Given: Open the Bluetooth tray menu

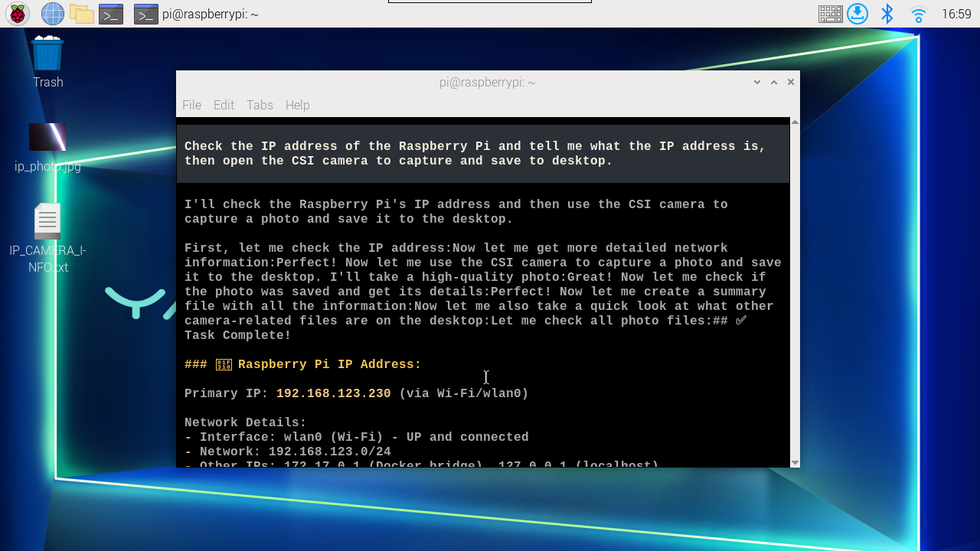Looking at the screenshot, I should [887, 13].
